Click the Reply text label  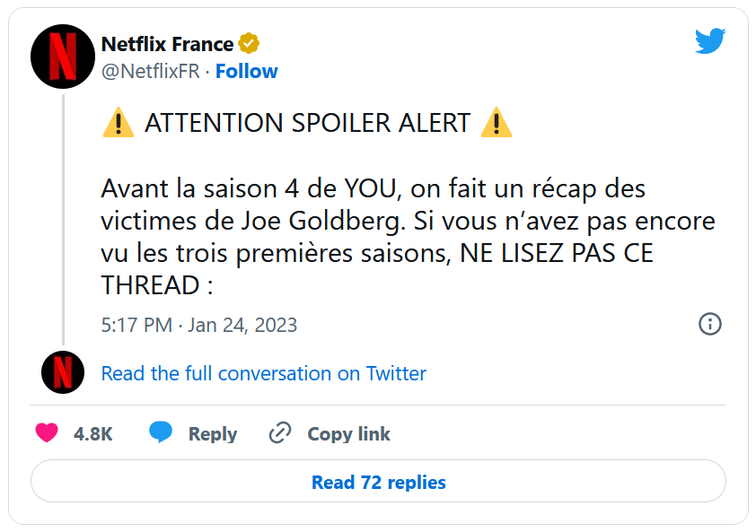coord(212,434)
